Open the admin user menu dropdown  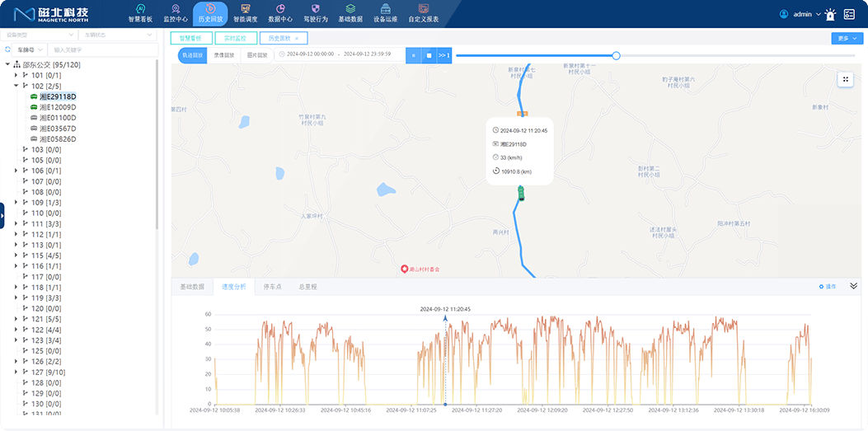point(806,14)
